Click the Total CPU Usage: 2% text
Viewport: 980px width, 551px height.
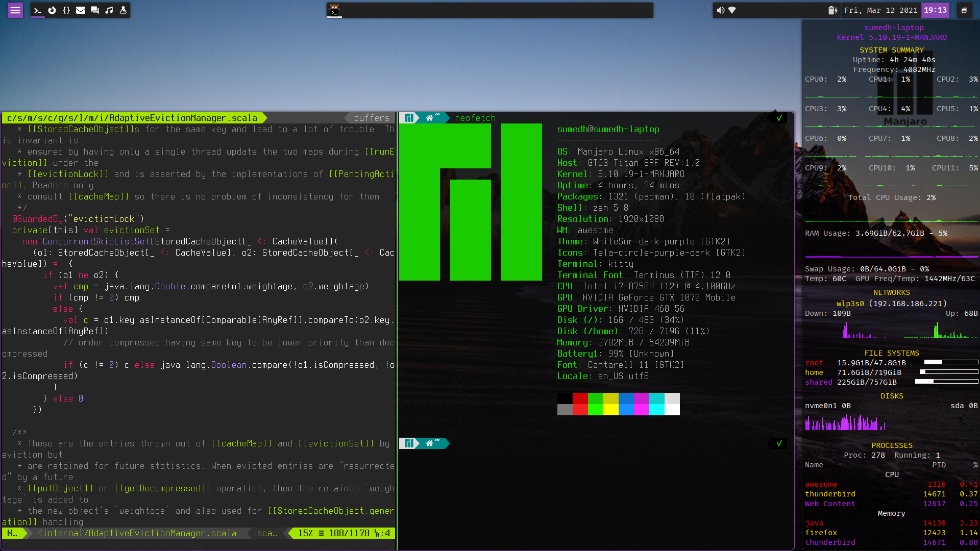[892, 197]
